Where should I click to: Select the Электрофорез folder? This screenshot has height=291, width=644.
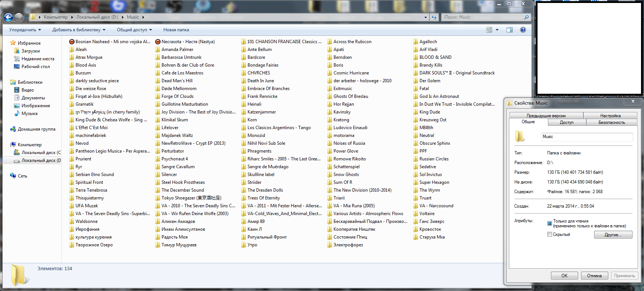pos(345,245)
